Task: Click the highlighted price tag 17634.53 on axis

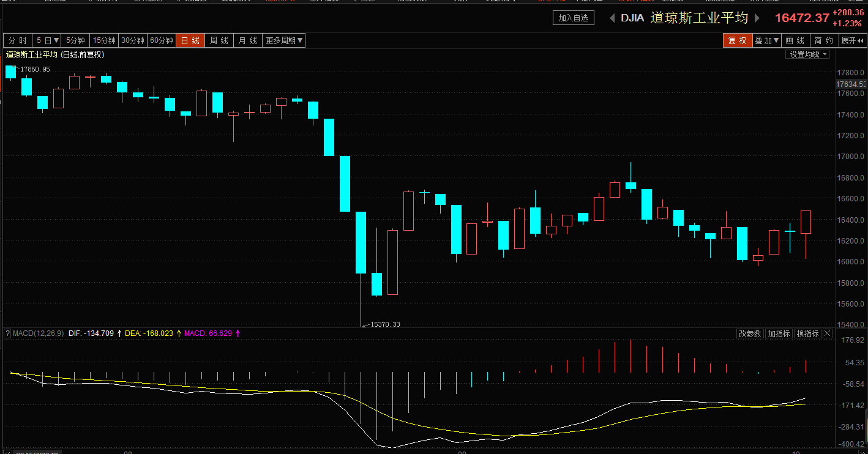Action: pyautogui.click(x=851, y=84)
